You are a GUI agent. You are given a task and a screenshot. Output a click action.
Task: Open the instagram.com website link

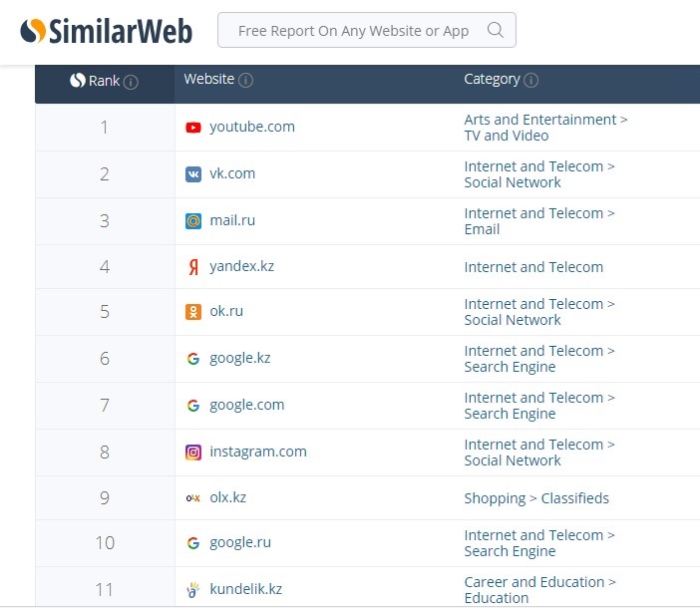point(258,452)
